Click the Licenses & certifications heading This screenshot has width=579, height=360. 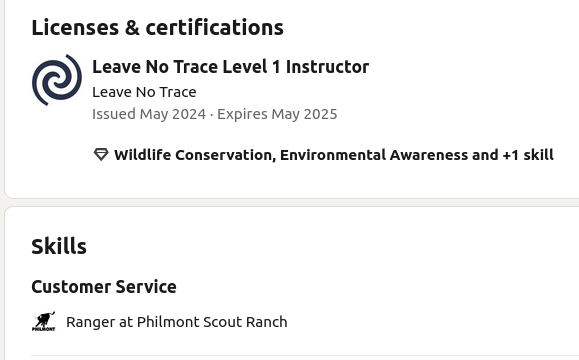157,28
